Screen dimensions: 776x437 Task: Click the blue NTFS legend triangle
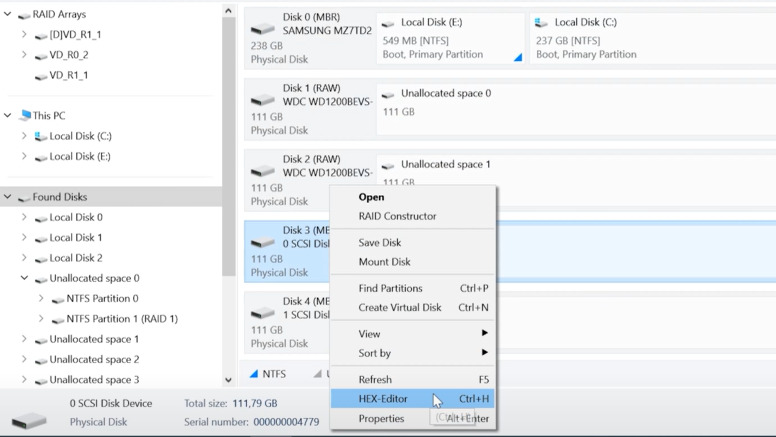click(x=254, y=374)
